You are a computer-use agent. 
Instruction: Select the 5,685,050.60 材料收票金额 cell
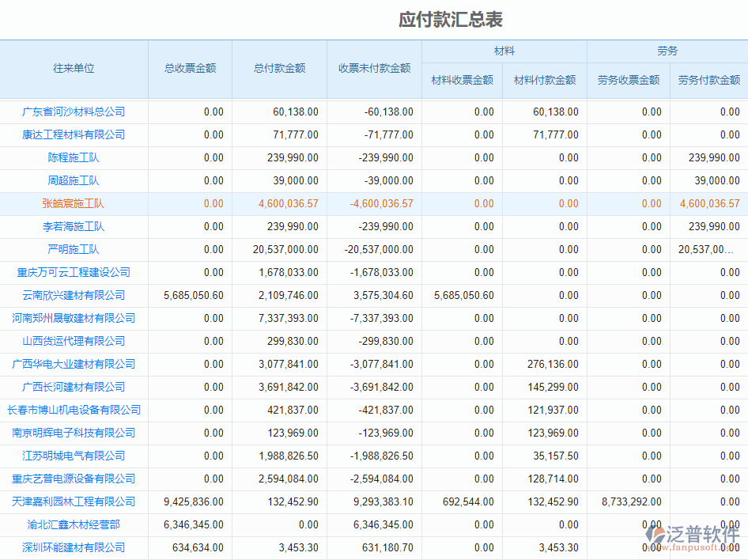[x=463, y=295]
